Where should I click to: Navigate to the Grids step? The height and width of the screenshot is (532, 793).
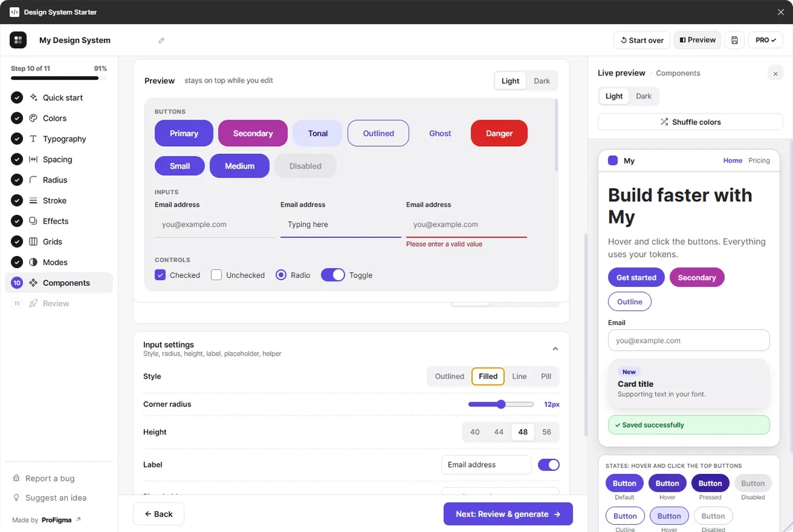click(x=59, y=242)
